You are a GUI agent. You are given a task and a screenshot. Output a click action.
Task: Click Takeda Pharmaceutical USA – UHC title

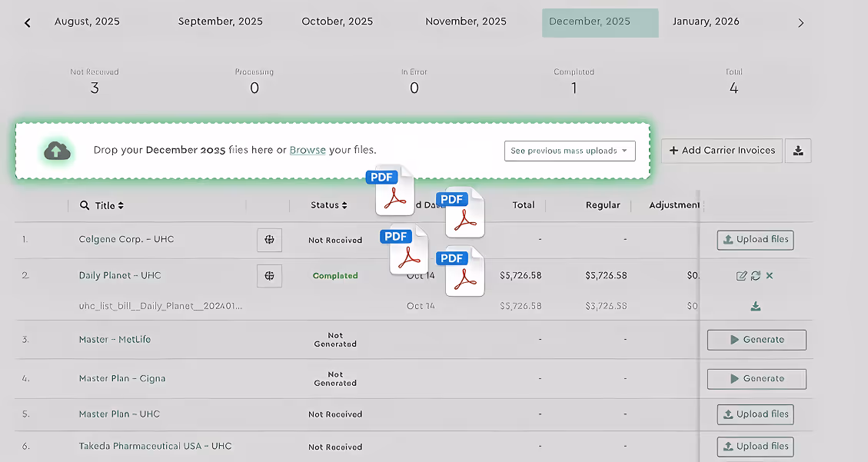(x=155, y=446)
